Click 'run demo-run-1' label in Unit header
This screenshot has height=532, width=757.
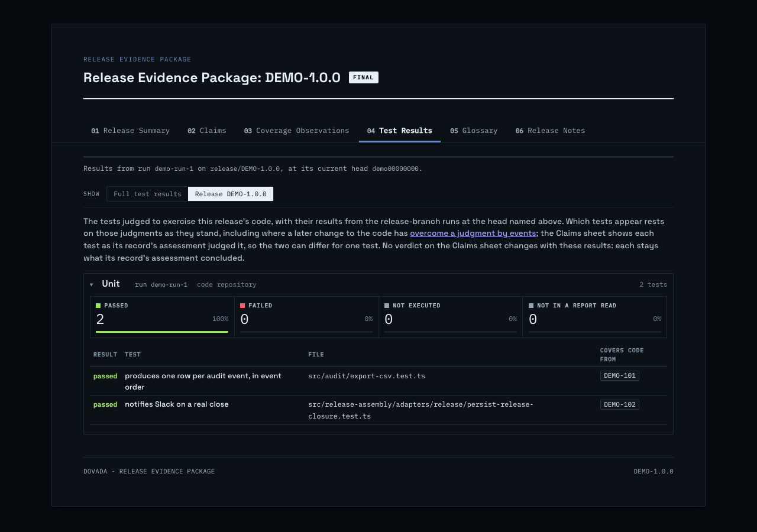pos(161,285)
